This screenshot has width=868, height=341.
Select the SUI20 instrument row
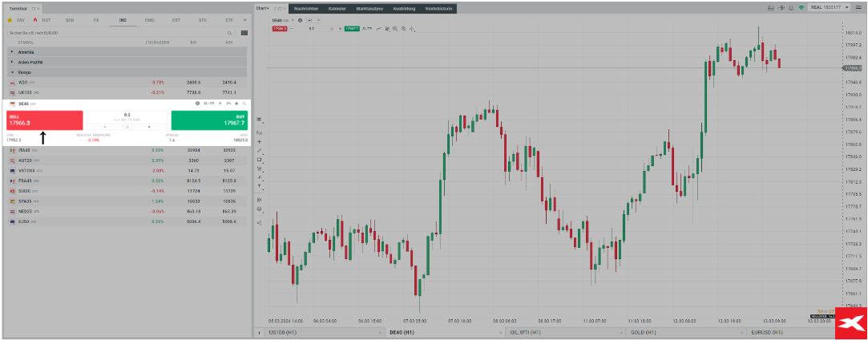pos(127,191)
